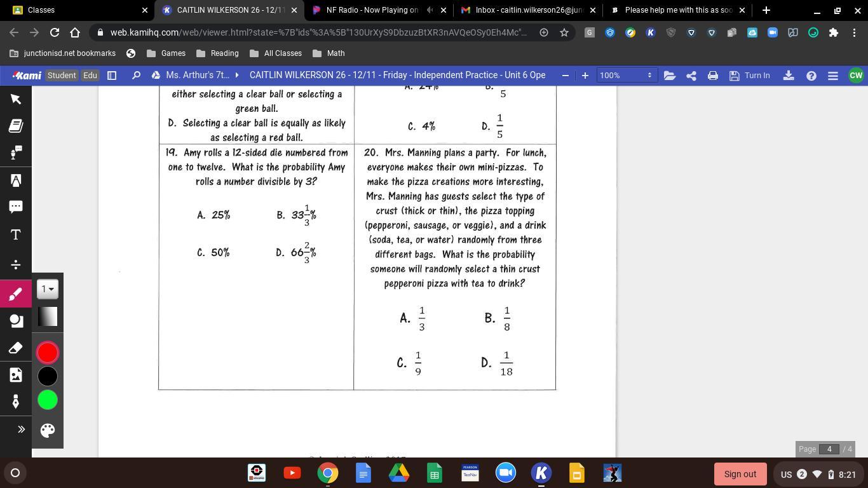This screenshot has height=488, width=868.
Task: Click the browser address bar
Action: pyautogui.click(x=318, y=32)
